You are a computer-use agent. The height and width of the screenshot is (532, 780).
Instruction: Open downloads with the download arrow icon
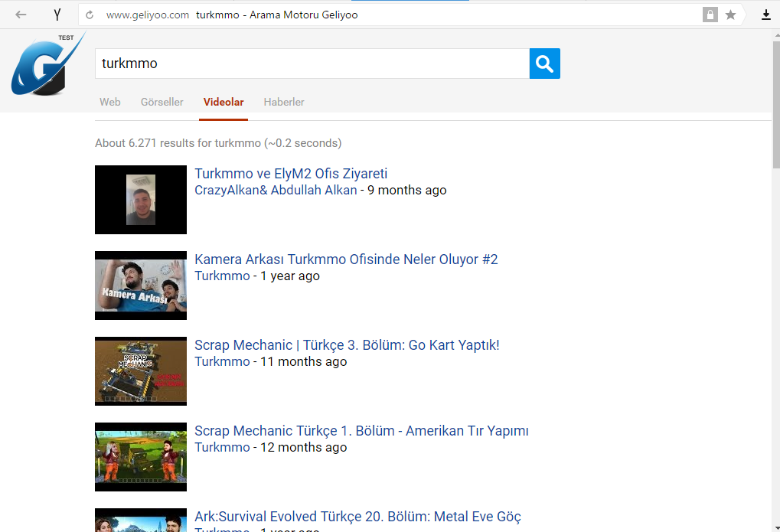(x=766, y=15)
